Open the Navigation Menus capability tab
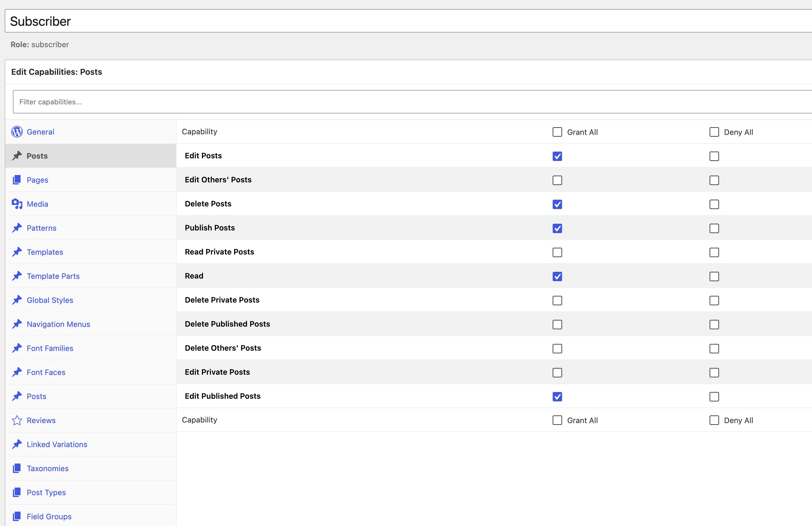812x526 pixels. click(x=91, y=324)
